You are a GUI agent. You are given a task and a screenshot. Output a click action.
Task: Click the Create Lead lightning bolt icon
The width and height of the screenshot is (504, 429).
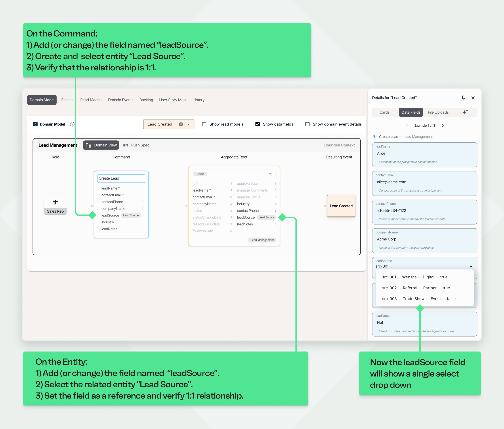click(x=374, y=137)
